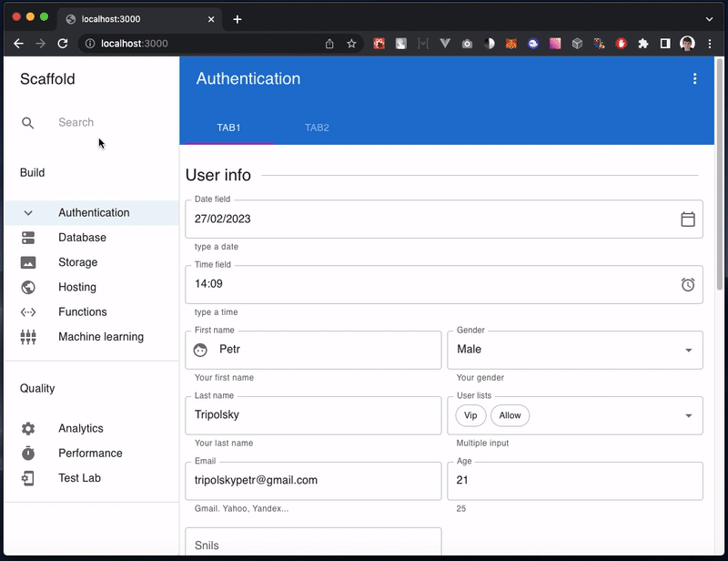This screenshot has width=728, height=561.
Task: Collapse the Authentication sidebar chevron
Action: (x=28, y=213)
